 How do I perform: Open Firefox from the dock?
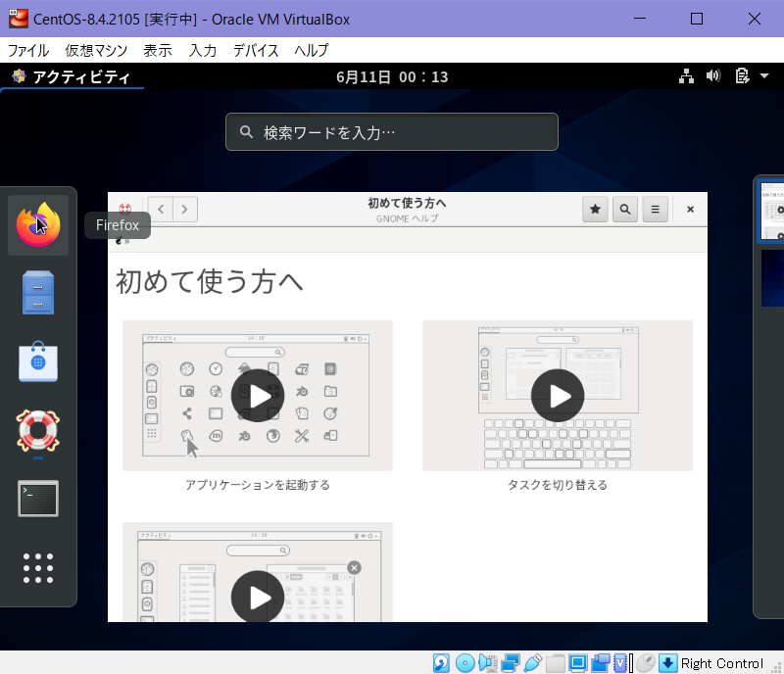(x=37, y=224)
